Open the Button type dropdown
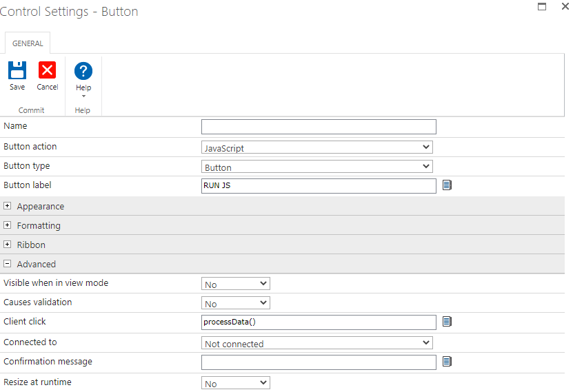This screenshot has height=392, width=573. tap(317, 167)
